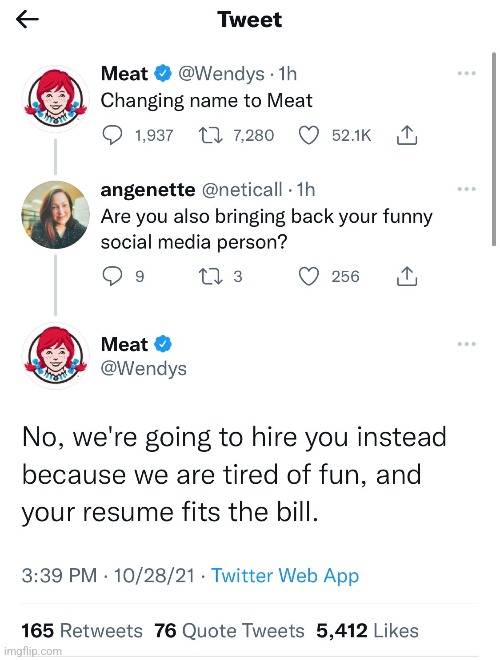Open the Twitter Web App link
The width and height of the screenshot is (500, 660).
tap(285, 576)
